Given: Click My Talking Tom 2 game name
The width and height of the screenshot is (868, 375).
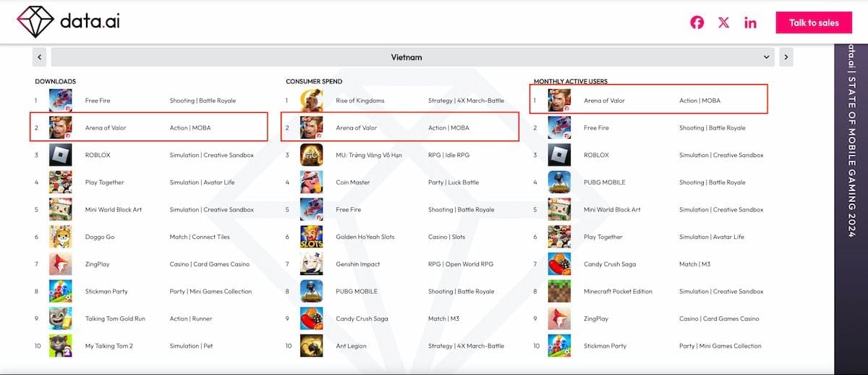Looking at the screenshot, I should point(109,346).
